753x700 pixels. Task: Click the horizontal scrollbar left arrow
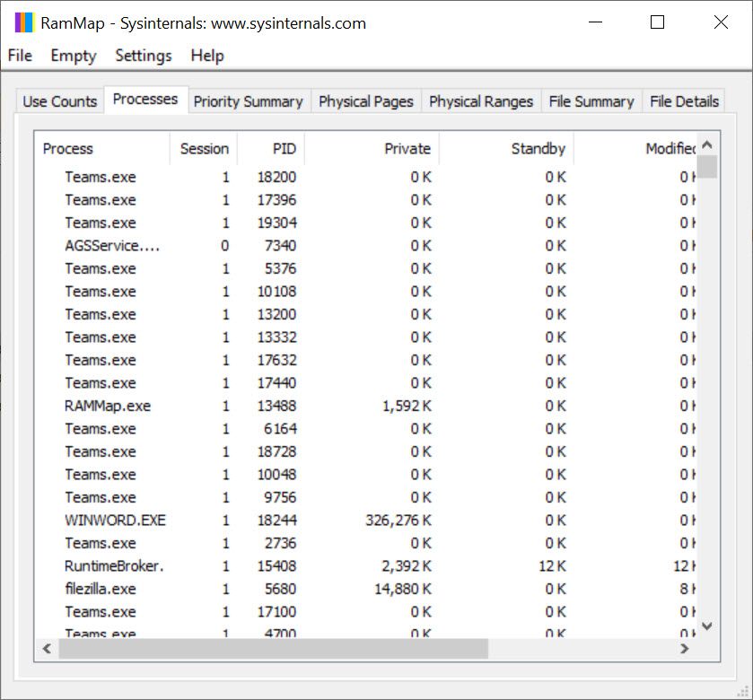tap(47, 649)
